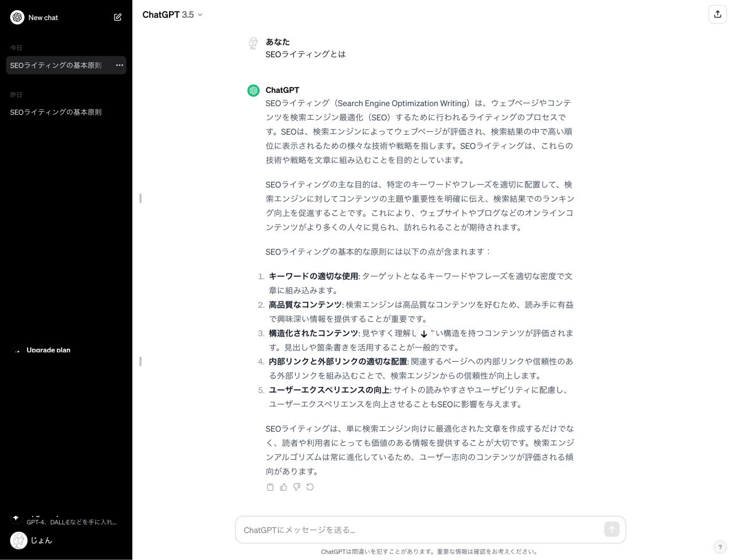733x560 pixels.
Task: Click the Upgrade plan link
Action: tap(48, 350)
